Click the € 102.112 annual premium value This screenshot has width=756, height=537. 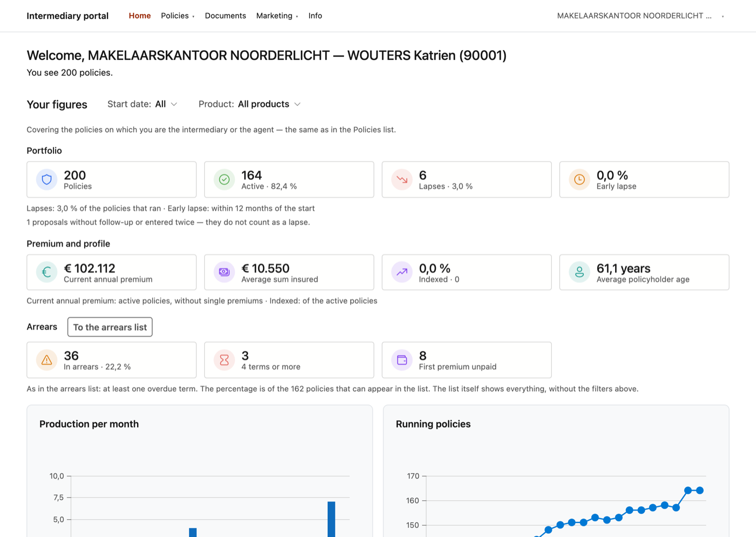tap(90, 268)
